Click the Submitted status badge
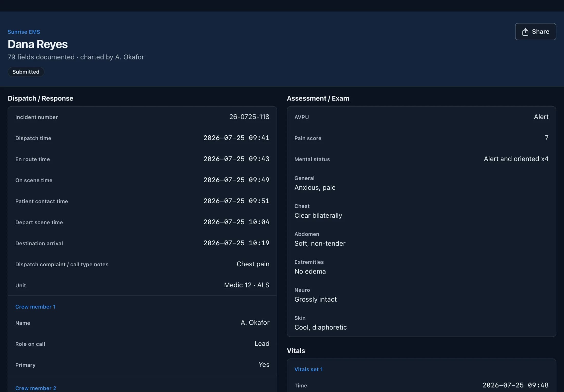The width and height of the screenshot is (564, 392). tap(26, 72)
